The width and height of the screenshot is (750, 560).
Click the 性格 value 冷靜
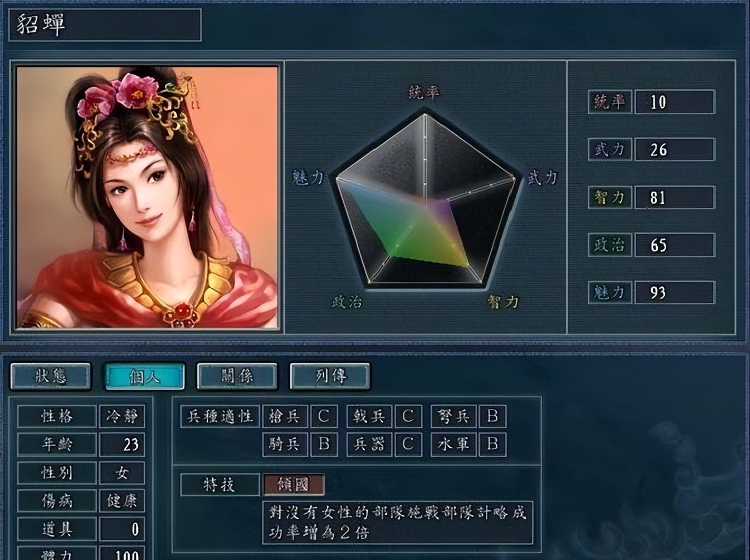(122, 416)
